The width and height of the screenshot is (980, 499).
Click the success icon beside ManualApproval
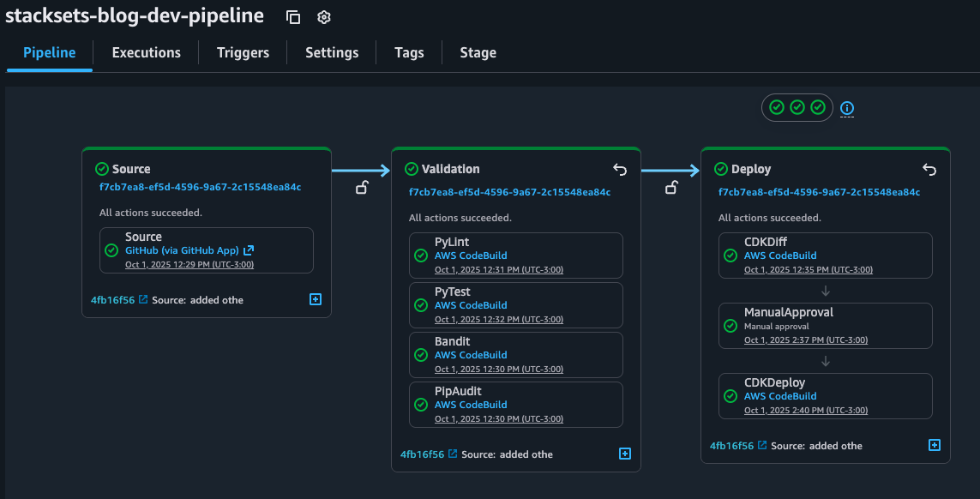(x=730, y=325)
